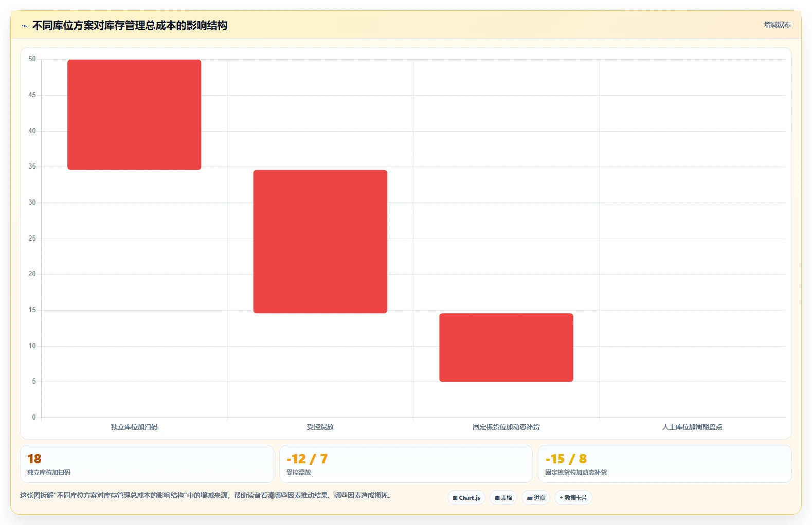This screenshot has width=812, height=525.
Task: Click the 人工库位加周期盘点 x-axis label
Action: [692, 427]
